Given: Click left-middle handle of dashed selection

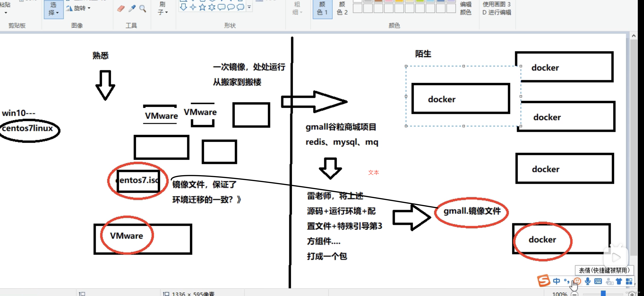Looking at the screenshot, I should (406, 96).
